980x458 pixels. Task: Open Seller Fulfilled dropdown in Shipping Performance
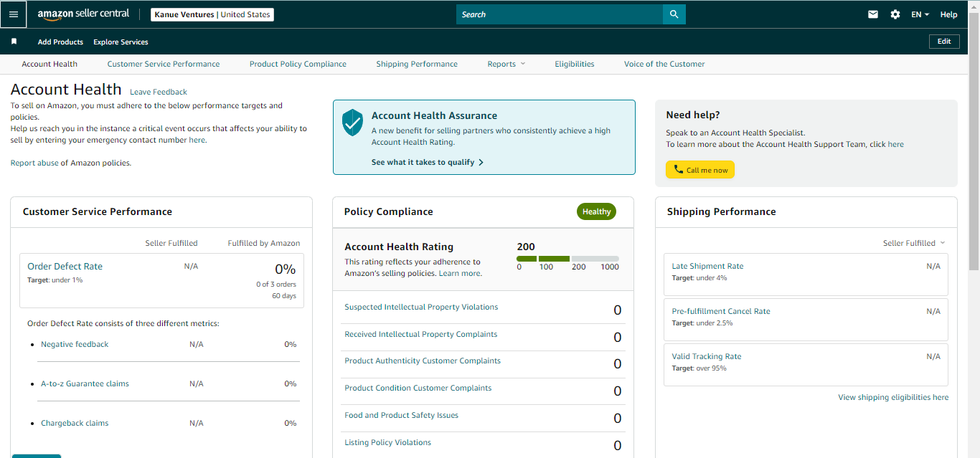coord(914,243)
